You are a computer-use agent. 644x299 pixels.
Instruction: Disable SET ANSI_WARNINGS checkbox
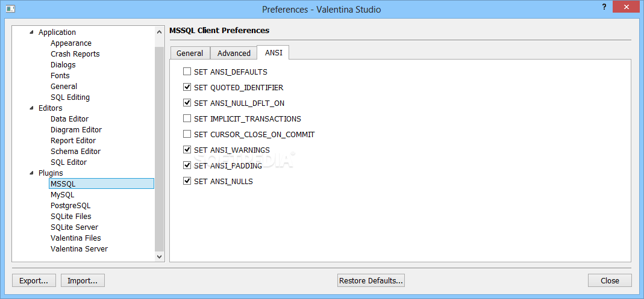[187, 150]
